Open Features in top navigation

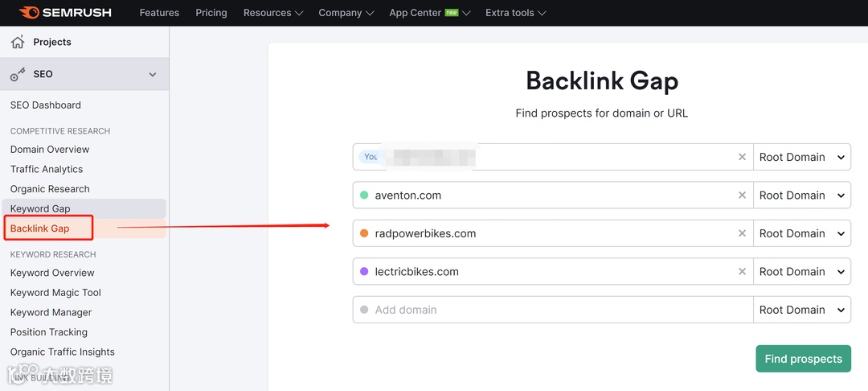pyautogui.click(x=159, y=12)
